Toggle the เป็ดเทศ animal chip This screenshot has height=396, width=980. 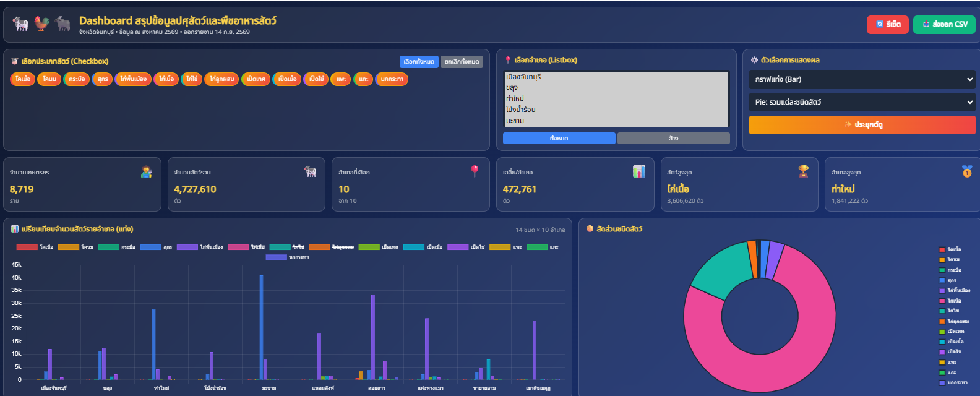(256, 79)
